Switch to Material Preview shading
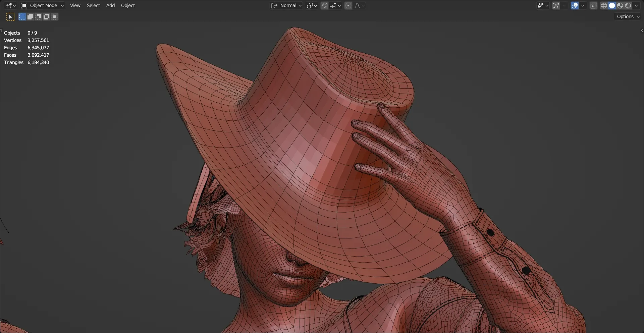Screen dimensions: 644x333 click(620, 5)
